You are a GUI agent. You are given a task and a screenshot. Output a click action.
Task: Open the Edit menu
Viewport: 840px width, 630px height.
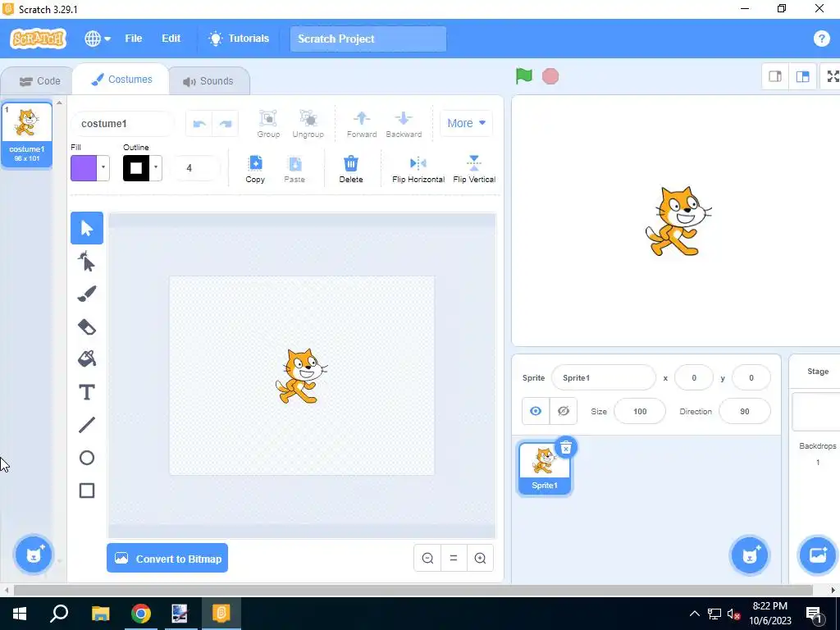[171, 39]
